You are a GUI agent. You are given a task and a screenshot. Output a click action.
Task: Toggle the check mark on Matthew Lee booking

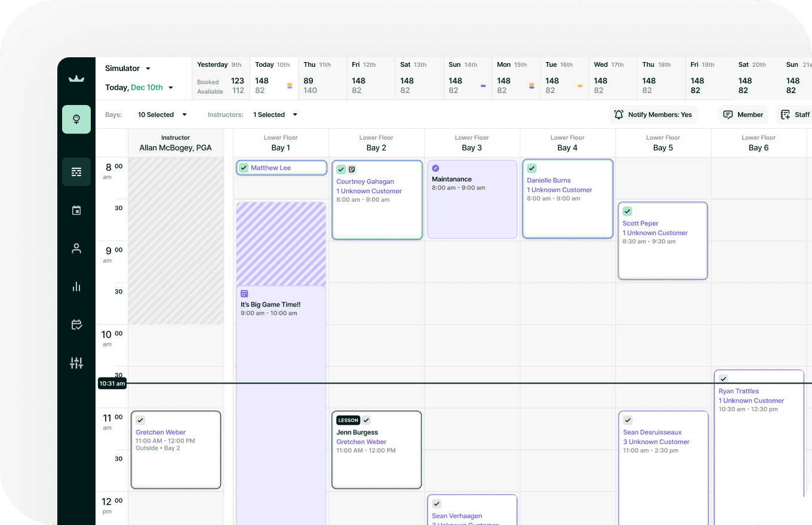click(244, 168)
